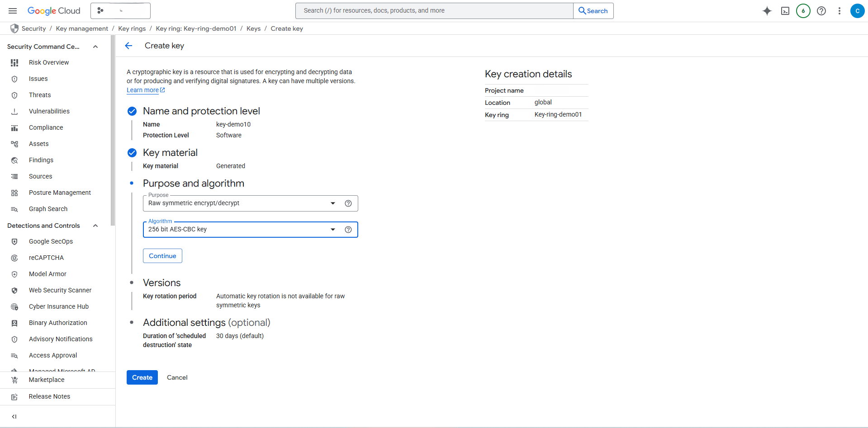This screenshot has width=868, height=428.
Task: Open the Purpose dropdown
Action: [x=333, y=203]
